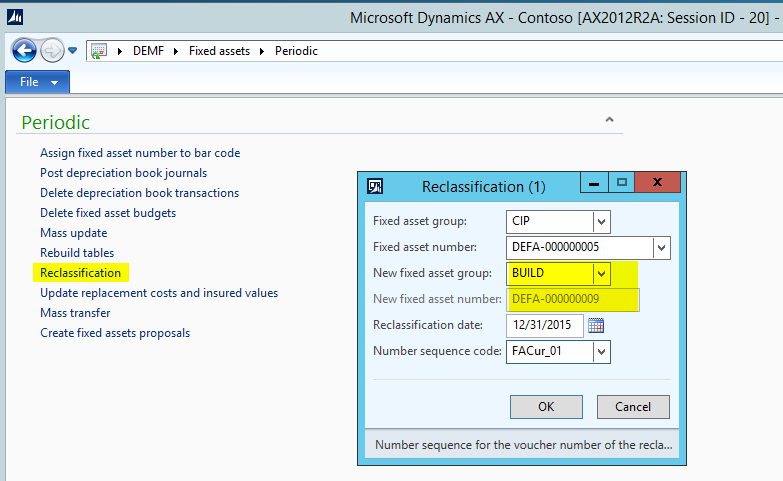Open the File menu
Viewport: 783px width, 481px height.
(x=39, y=82)
